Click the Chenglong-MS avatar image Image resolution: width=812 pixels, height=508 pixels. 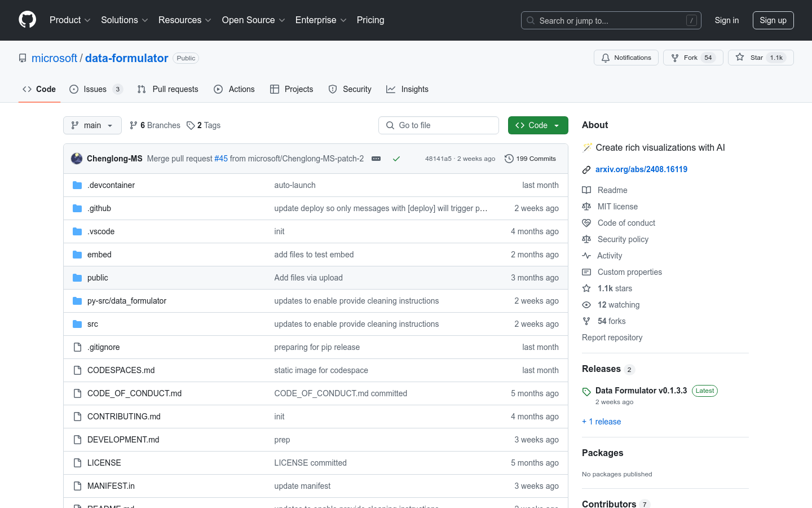[x=77, y=159]
